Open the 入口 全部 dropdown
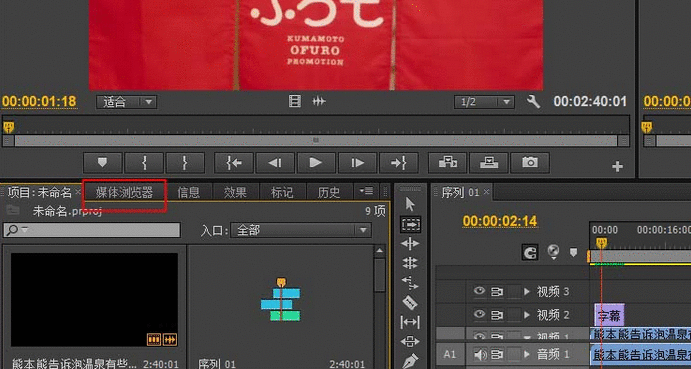 coord(301,230)
